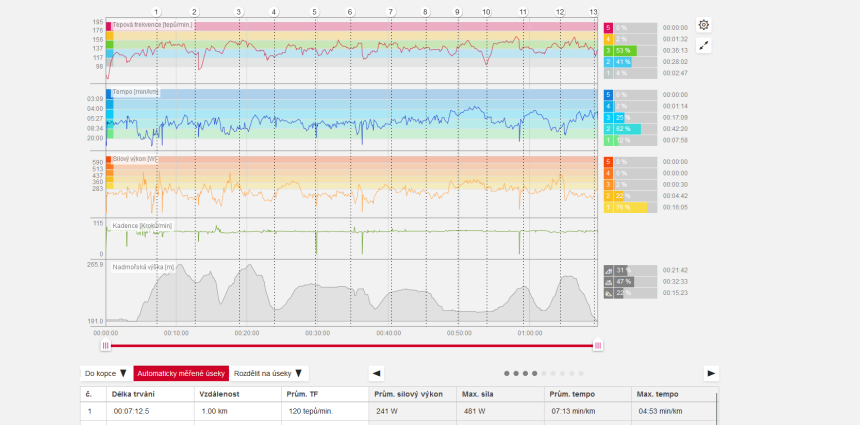Open the Do kopce dropdown

pos(106,373)
